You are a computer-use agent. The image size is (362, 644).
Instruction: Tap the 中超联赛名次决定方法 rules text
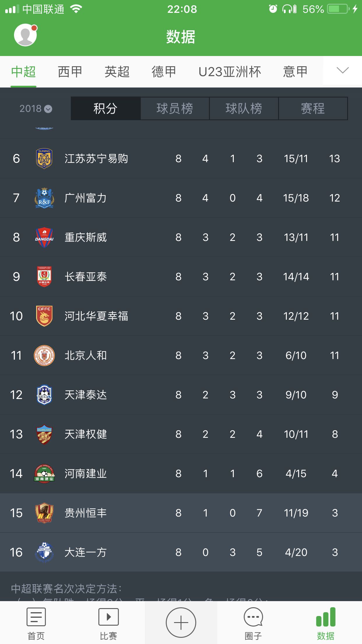[x=66, y=589]
